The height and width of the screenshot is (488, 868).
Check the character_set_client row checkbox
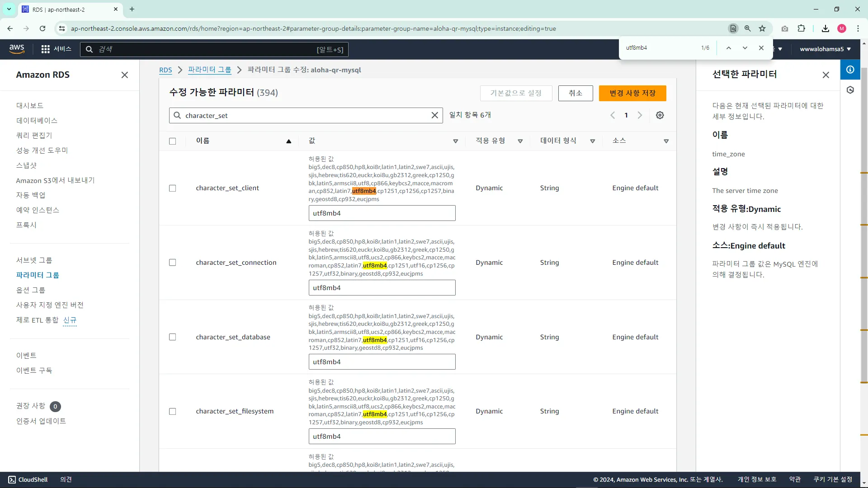tap(172, 188)
